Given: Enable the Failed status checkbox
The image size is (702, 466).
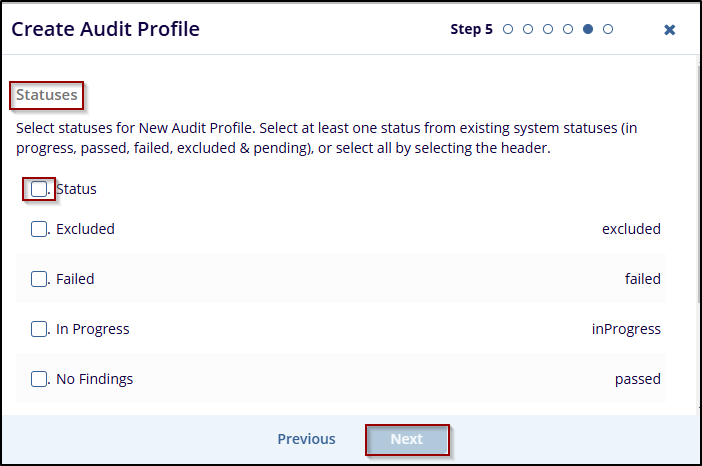Looking at the screenshot, I should pos(39,279).
